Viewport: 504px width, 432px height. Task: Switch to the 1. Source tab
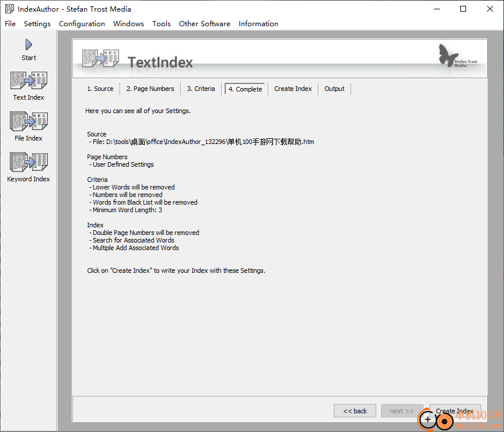click(100, 89)
